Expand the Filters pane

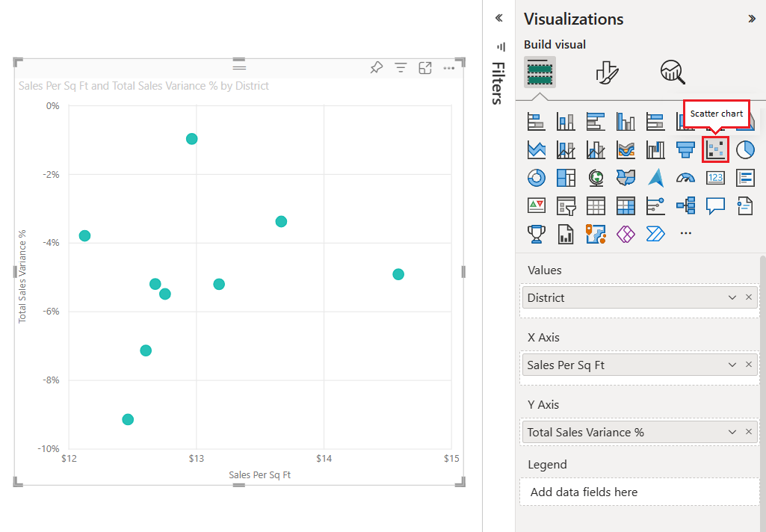pos(498,17)
